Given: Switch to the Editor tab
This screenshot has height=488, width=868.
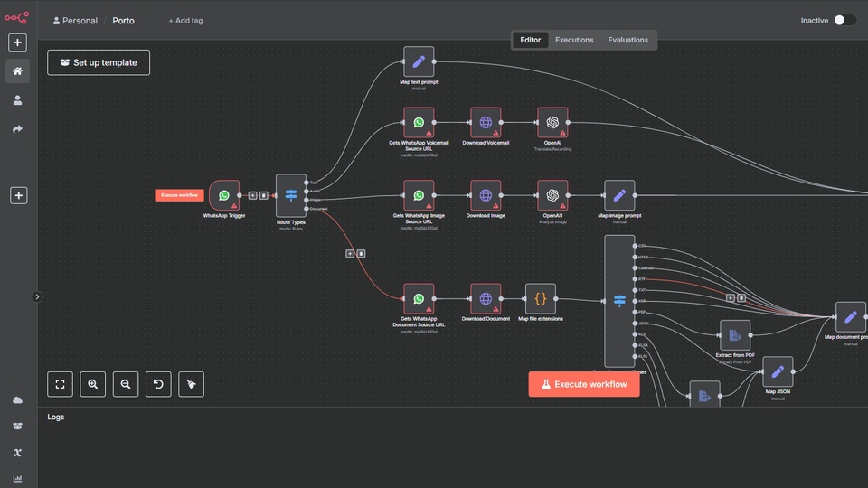Looking at the screenshot, I should (x=531, y=40).
